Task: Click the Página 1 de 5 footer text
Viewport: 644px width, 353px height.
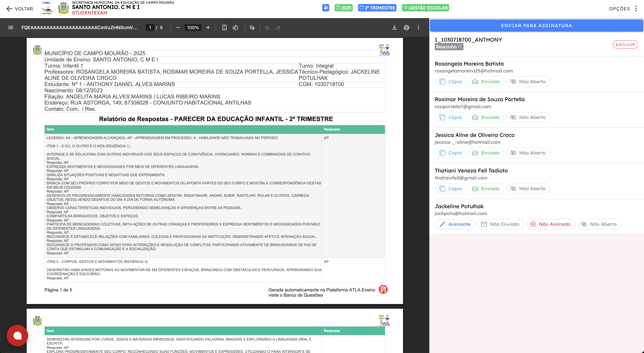Action: [58, 290]
